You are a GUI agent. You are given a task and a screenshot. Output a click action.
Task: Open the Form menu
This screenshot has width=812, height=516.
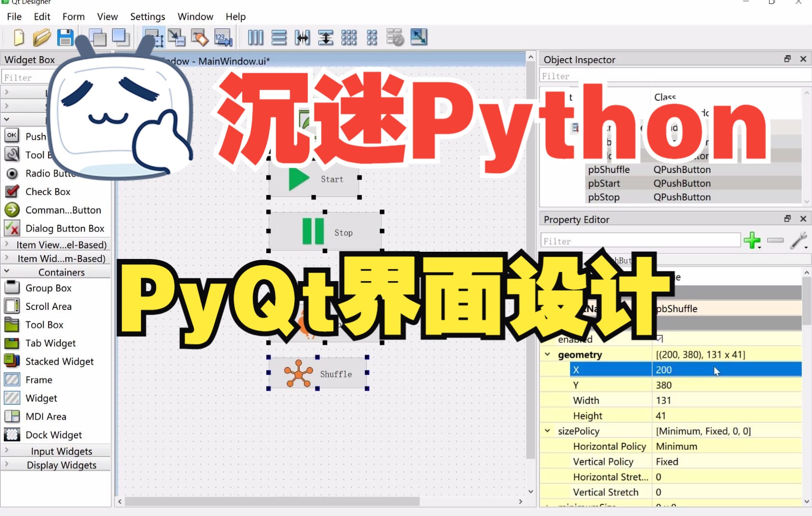(73, 16)
